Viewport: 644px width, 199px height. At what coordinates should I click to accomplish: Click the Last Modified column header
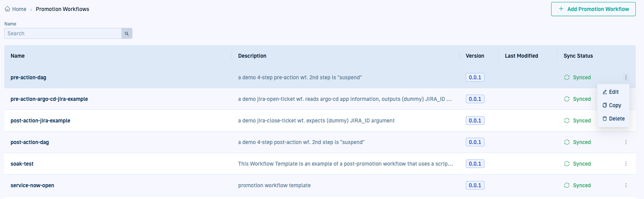tap(521, 56)
